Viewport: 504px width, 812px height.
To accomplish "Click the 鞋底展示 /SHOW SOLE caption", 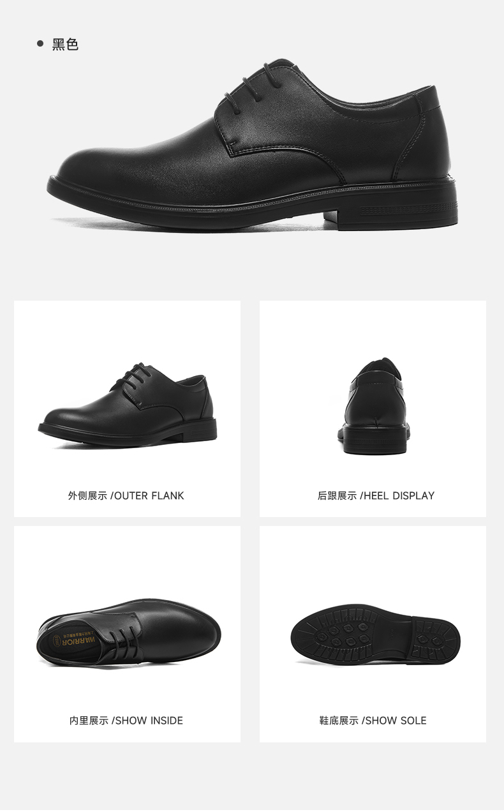I will (x=373, y=720).
